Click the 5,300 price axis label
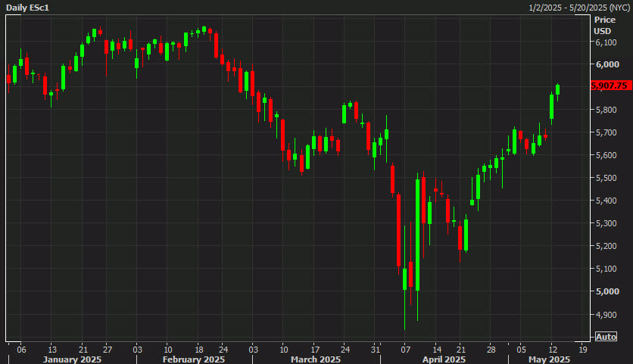 [x=606, y=223]
